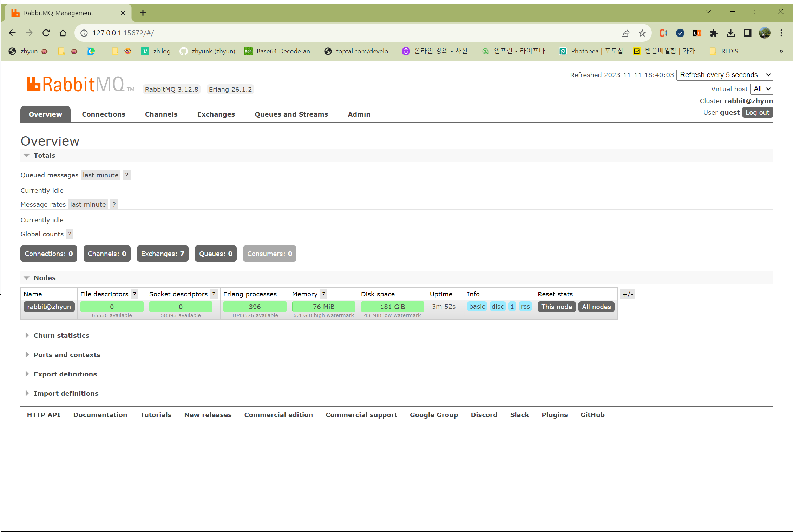Open help for Socket descriptors column

point(214,294)
